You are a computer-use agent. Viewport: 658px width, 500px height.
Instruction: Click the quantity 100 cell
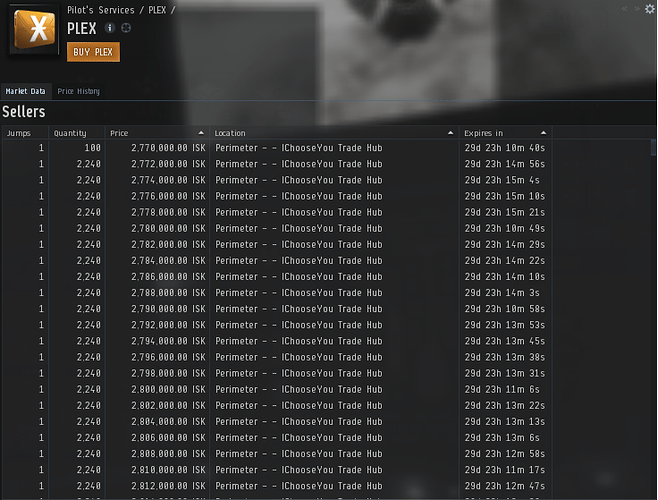tap(92, 148)
